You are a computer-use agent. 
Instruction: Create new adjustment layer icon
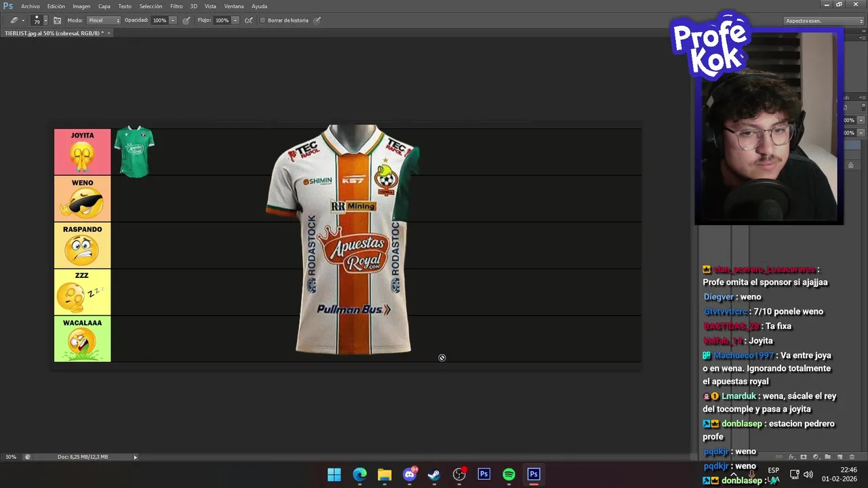815,457
